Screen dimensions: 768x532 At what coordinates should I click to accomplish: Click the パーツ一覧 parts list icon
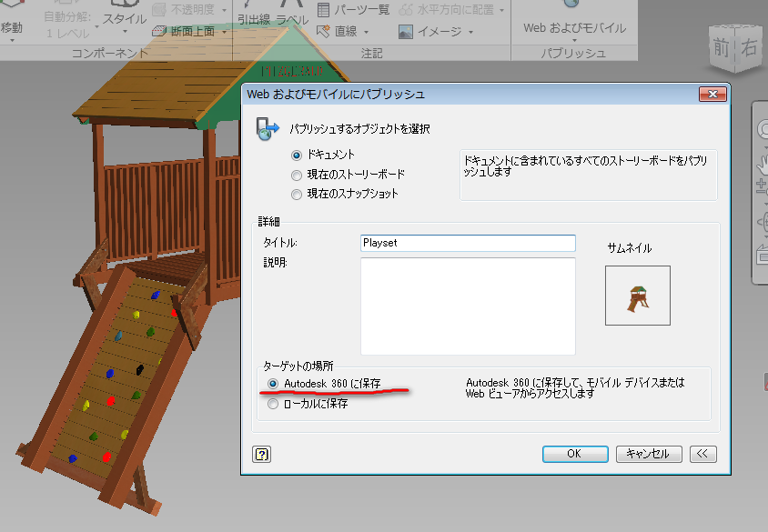point(326,10)
